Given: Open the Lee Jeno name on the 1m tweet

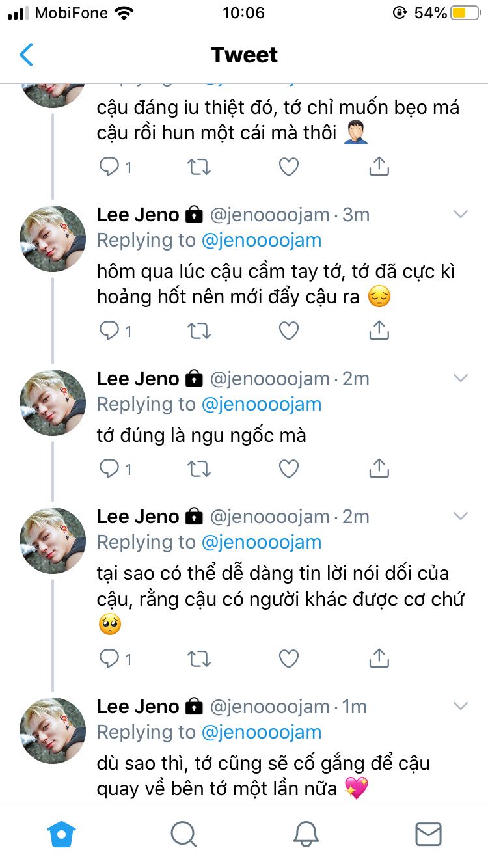Looking at the screenshot, I should [x=138, y=706].
